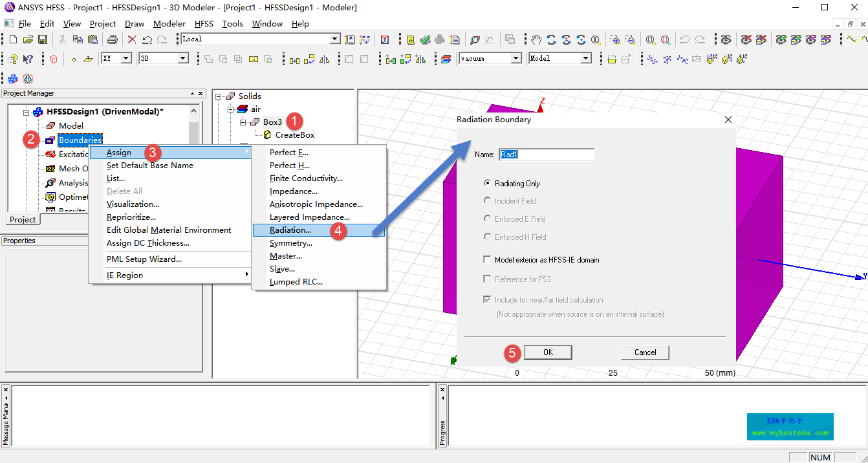868x463 pixels.
Task: Open the vacuum material dropdown
Action: pyautogui.click(x=515, y=58)
